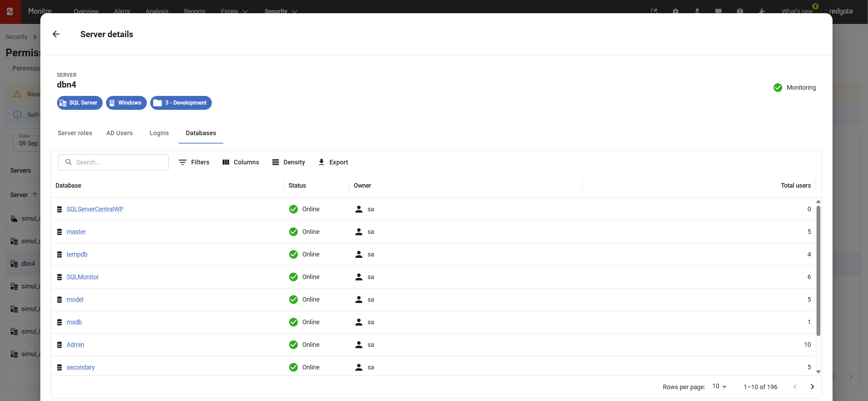Click the back arrow in Server details

56,34
